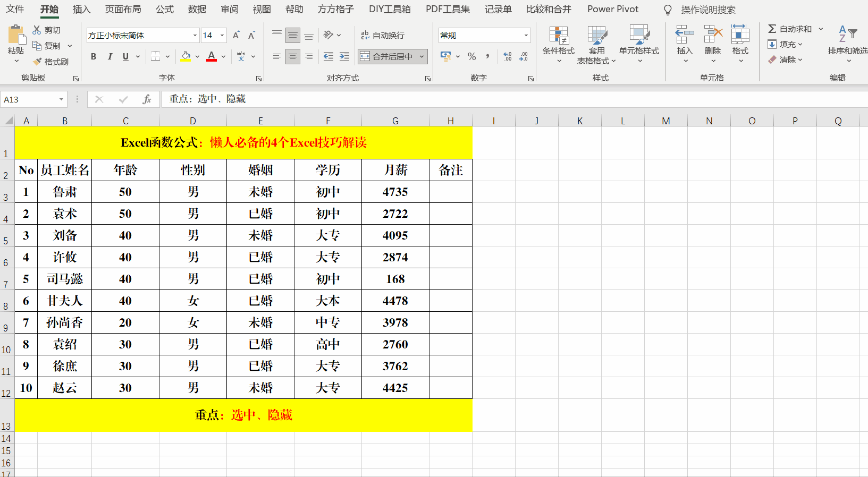Toggle Italic formatting
Image resolution: width=868 pixels, height=477 pixels.
tap(109, 56)
